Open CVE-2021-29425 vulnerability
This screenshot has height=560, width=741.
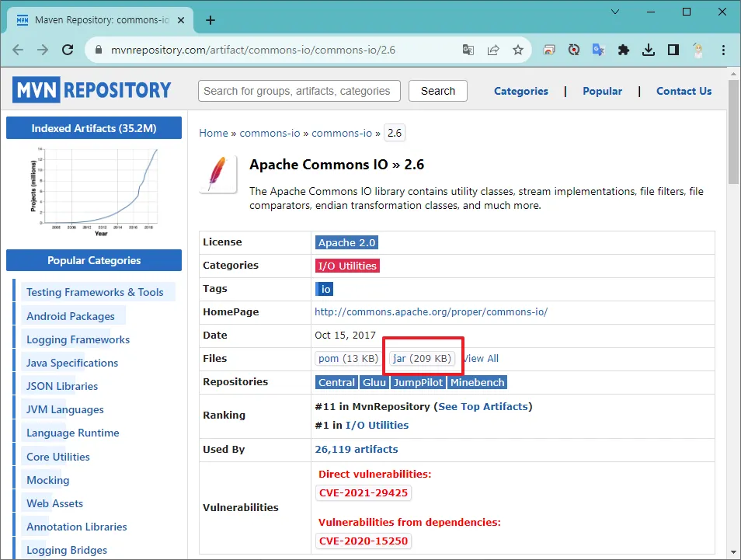tap(363, 493)
